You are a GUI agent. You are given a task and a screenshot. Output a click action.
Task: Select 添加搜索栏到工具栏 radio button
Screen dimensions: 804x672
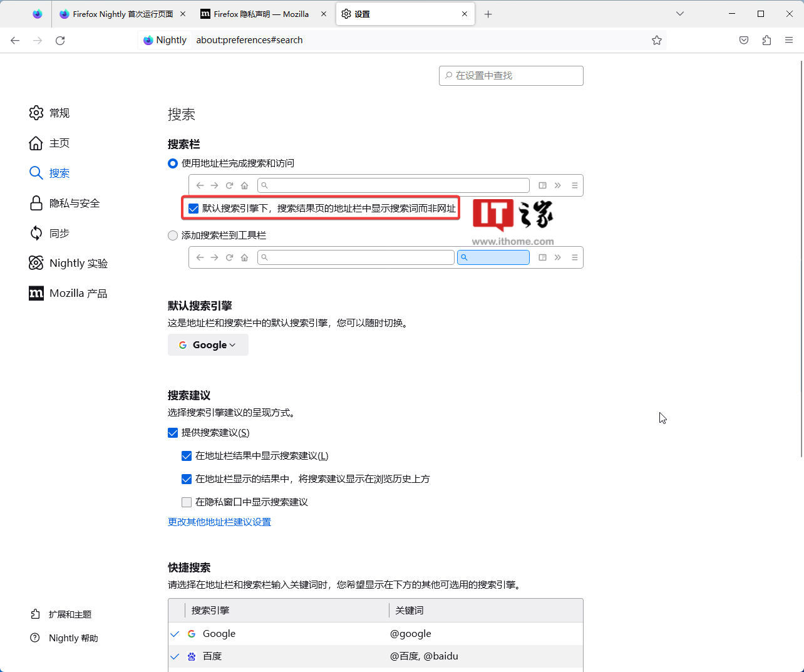pos(173,235)
